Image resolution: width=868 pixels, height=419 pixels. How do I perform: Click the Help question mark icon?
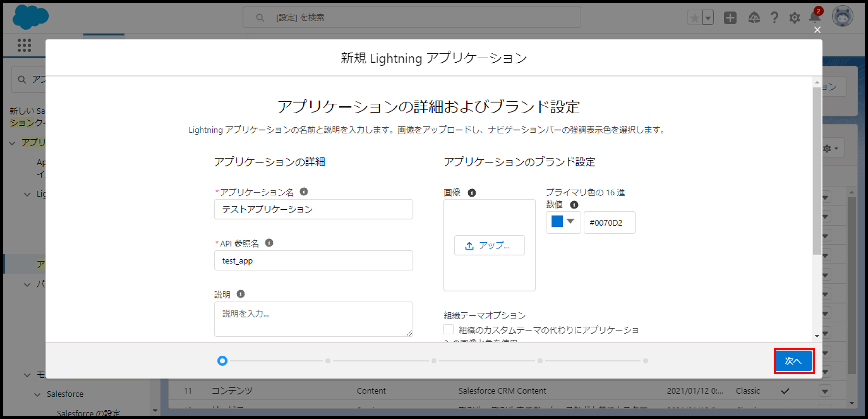[774, 17]
